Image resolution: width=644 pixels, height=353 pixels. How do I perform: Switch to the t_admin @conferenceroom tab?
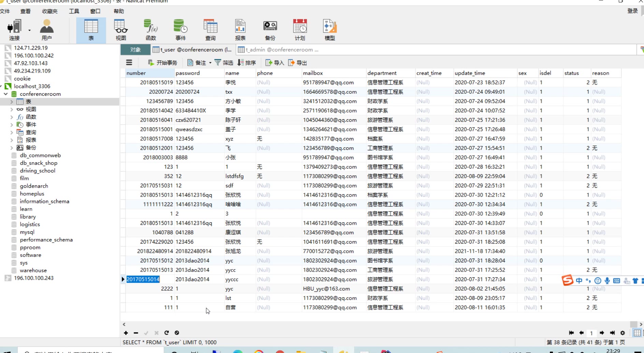[x=278, y=50]
